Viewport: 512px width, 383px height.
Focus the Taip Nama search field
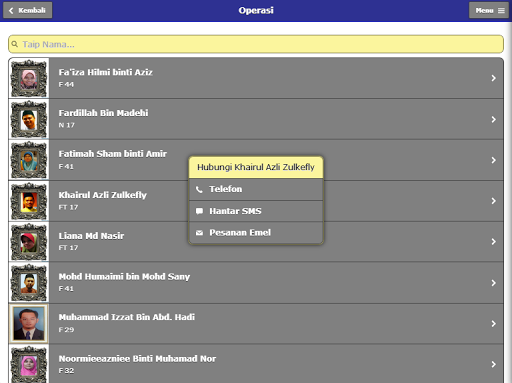256,44
